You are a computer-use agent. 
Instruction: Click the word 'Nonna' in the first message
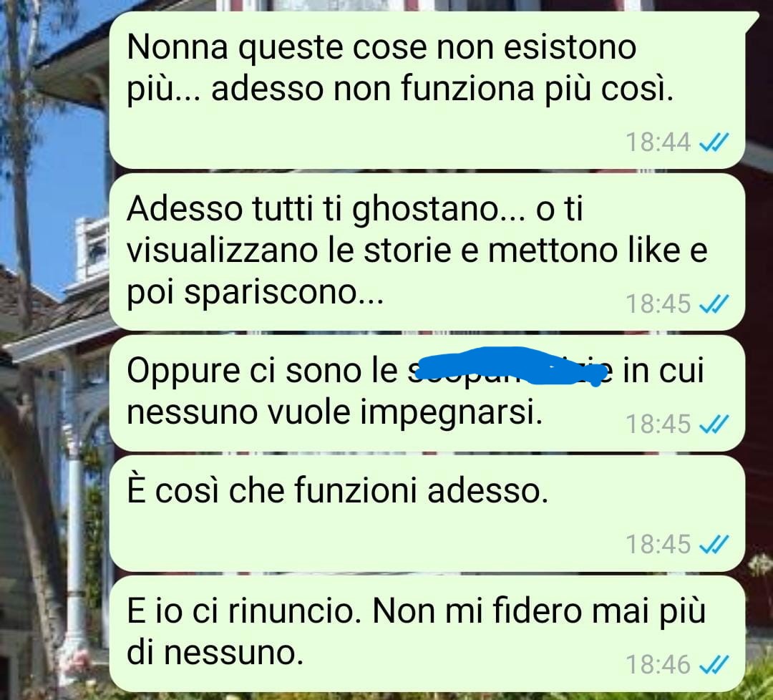178,47
